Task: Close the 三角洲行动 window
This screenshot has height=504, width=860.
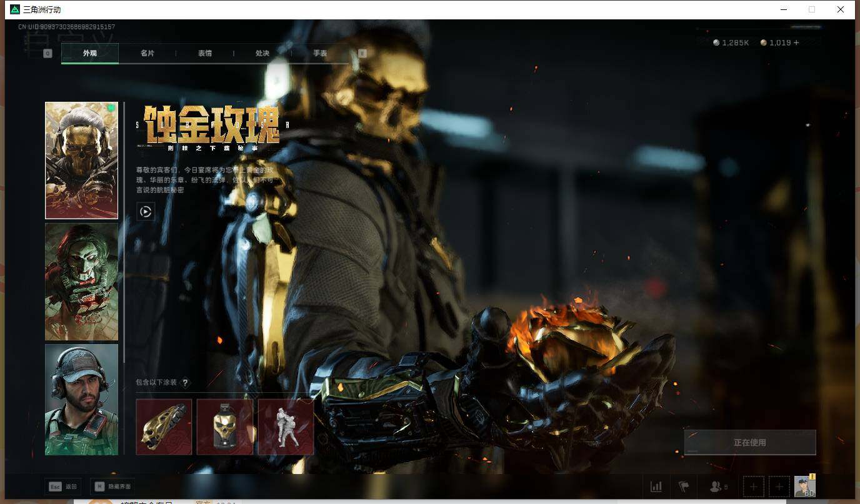Action: point(841,9)
